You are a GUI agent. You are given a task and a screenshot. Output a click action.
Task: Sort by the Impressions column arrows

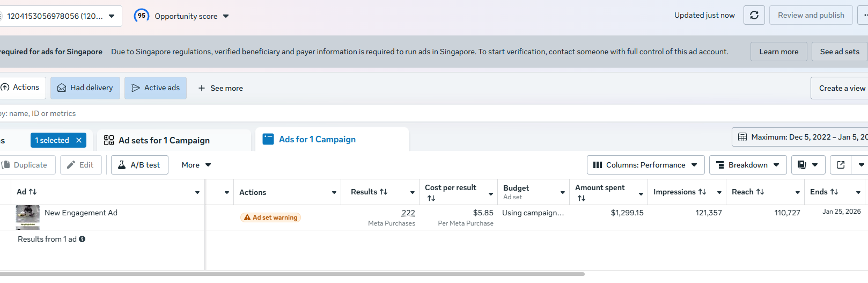click(x=702, y=192)
